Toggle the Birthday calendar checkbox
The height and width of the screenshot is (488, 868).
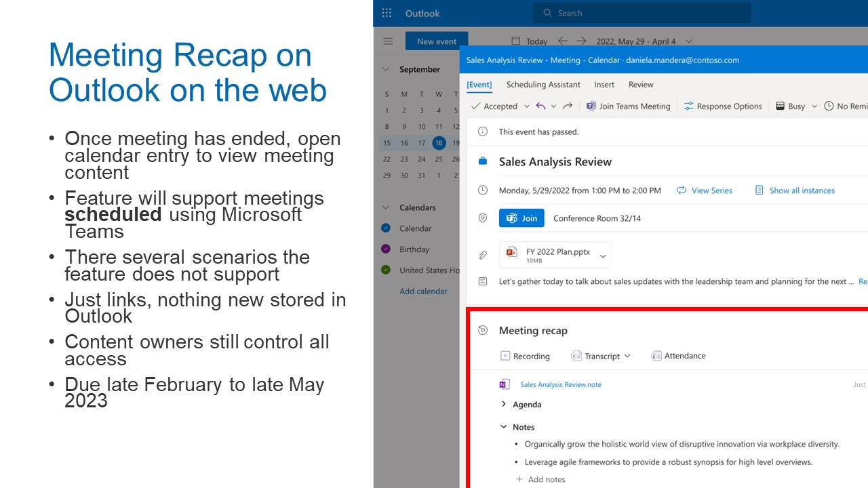[x=386, y=249]
